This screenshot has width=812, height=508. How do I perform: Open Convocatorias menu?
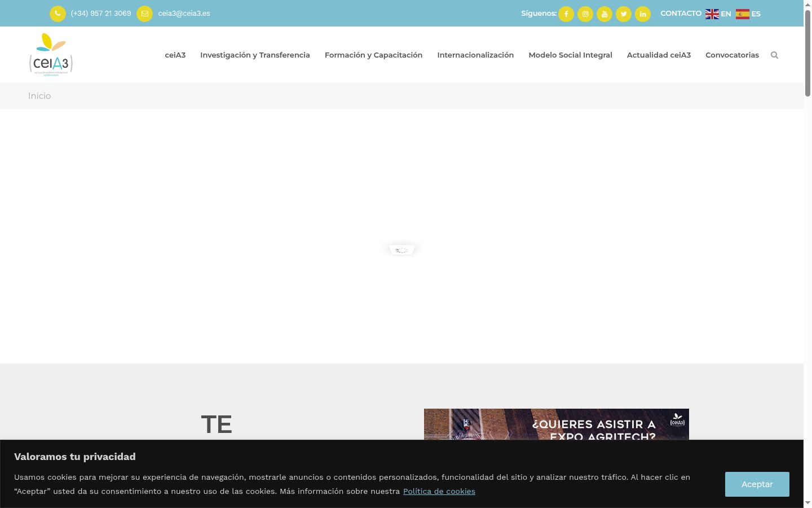click(x=732, y=55)
